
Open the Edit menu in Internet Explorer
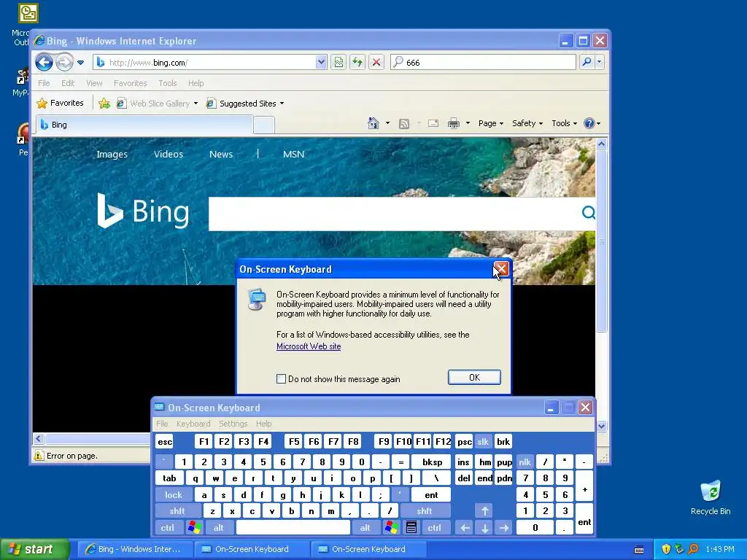click(x=68, y=83)
